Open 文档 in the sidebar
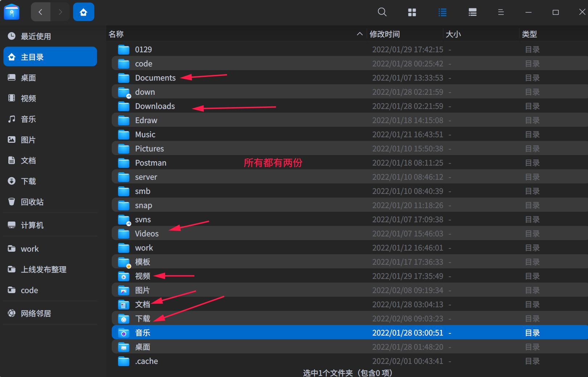Image resolution: width=588 pixels, height=377 pixels. (50, 161)
